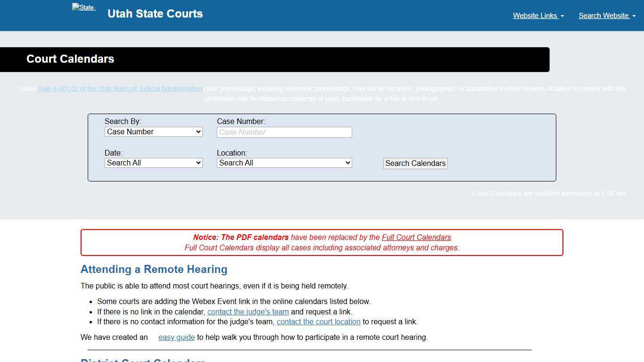Click the Search Calendars button
The width and height of the screenshot is (644, 362).
coord(415,163)
